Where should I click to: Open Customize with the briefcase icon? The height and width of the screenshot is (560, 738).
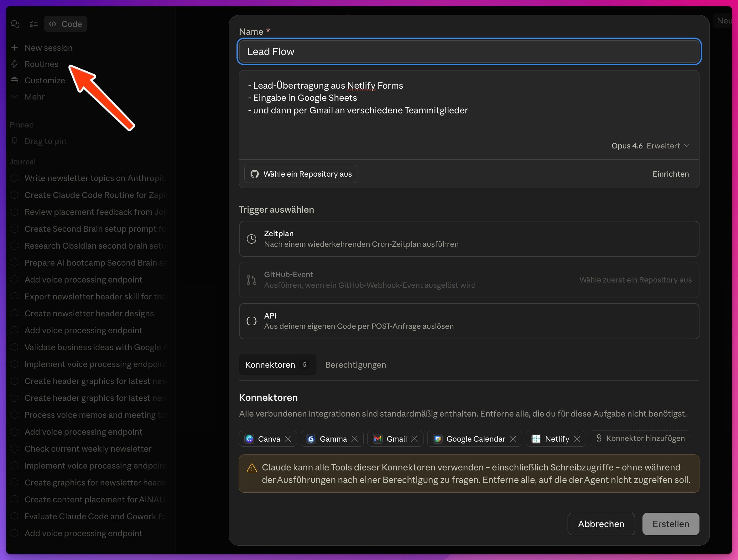44,80
